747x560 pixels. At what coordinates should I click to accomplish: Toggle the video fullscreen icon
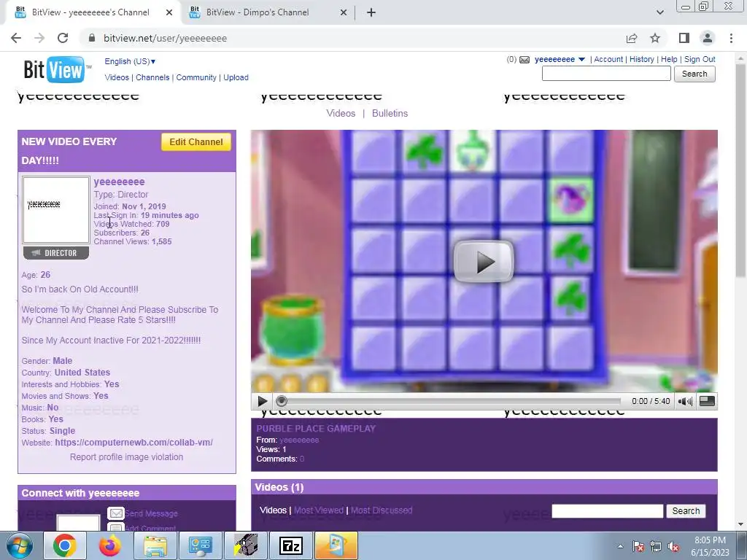(x=707, y=402)
